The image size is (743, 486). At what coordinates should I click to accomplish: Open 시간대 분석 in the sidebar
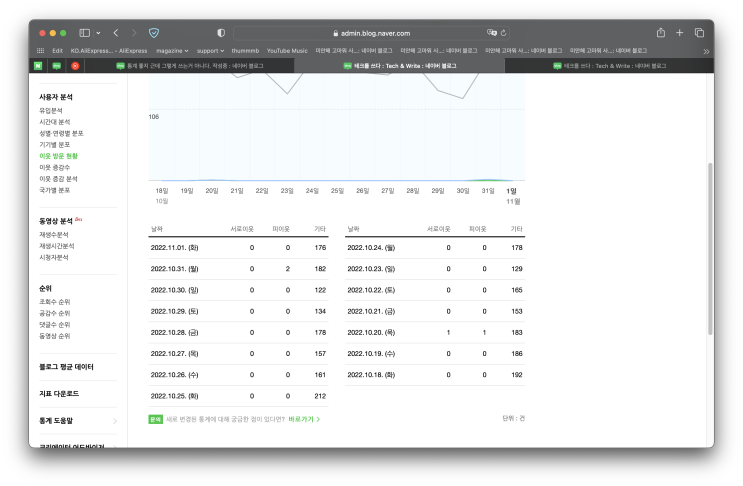tap(54, 122)
